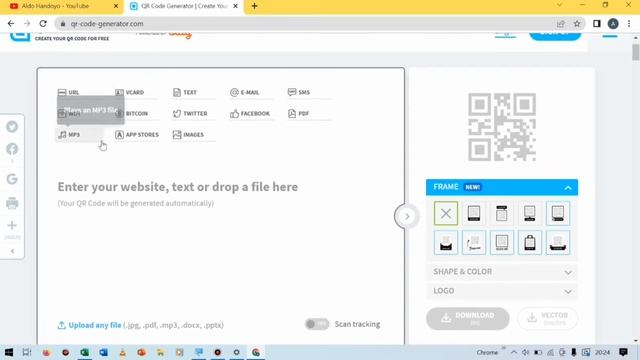
Task: Select the fourth frame style in top row
Action: [530, 213]
